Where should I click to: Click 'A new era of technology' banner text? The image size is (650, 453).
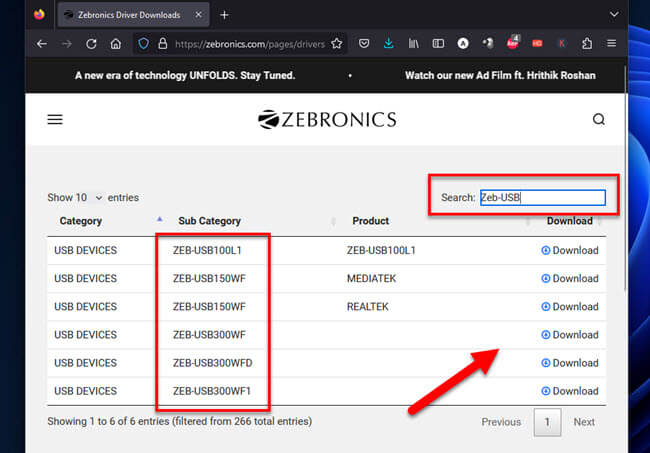pos(185,75)
